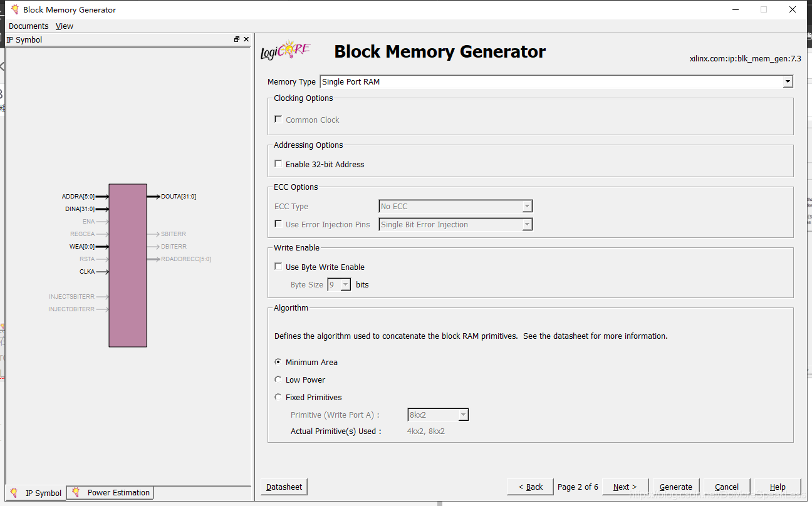Switch to the IP Symbol tab
Viewport: 812px width, 506px height.
pos(36,493)
